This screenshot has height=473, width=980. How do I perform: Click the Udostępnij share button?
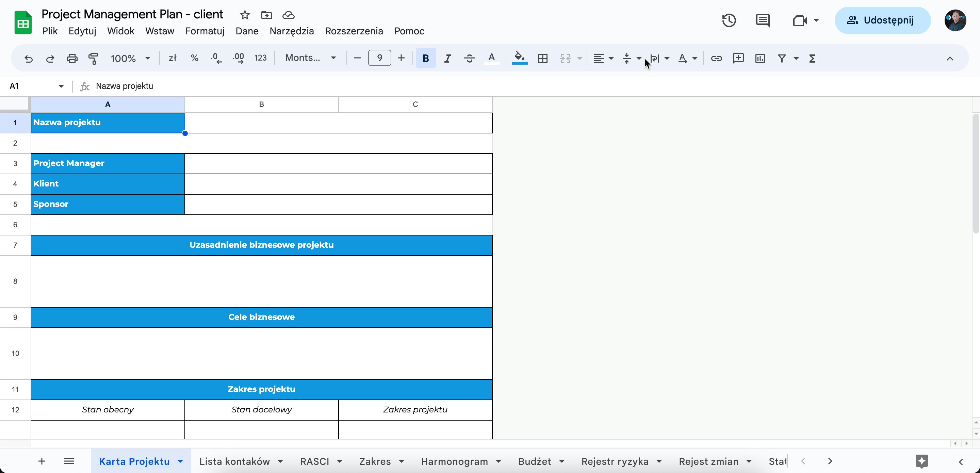coord(882,20)
